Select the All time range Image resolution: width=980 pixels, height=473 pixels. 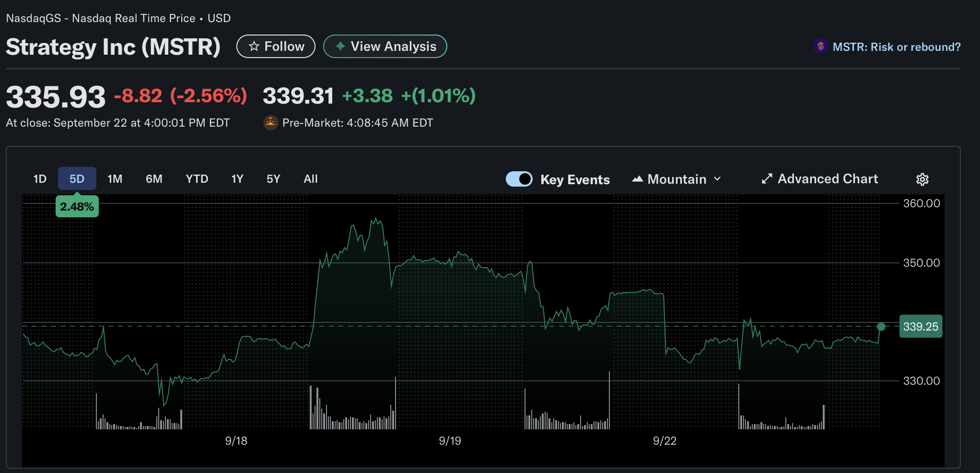310,178
